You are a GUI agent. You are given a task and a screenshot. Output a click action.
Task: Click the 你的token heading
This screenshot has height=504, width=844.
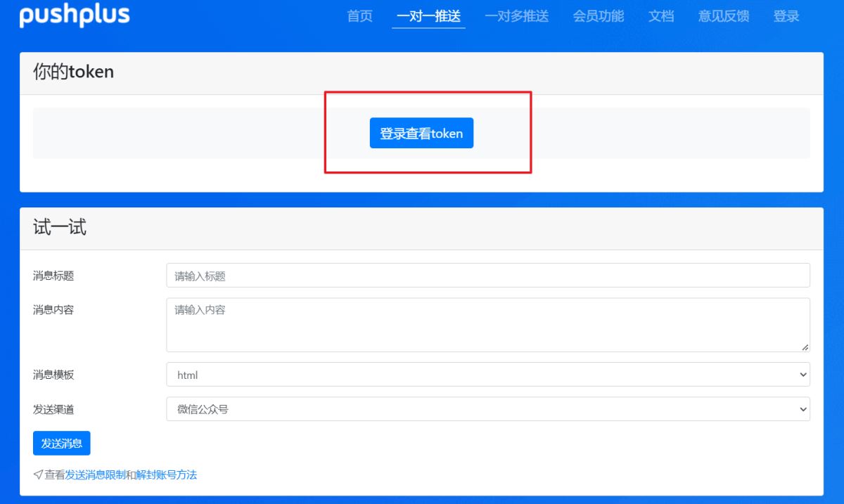[x=73, y=72]
